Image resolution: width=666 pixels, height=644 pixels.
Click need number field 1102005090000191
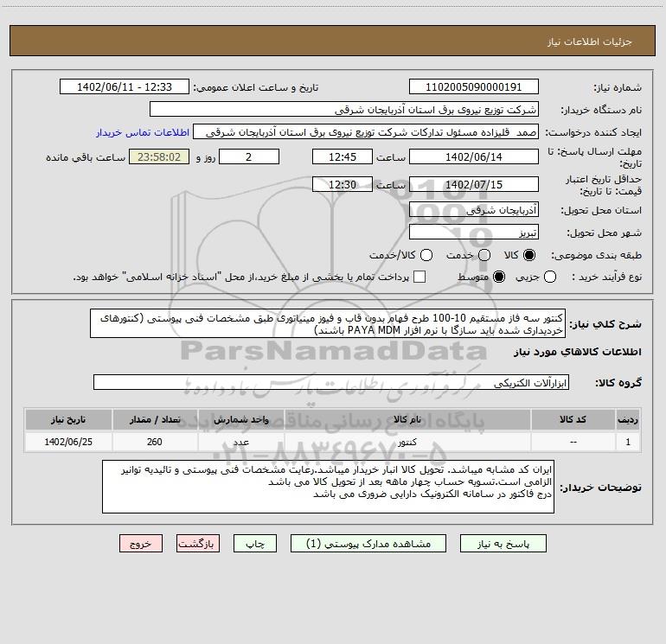point(474,87)
